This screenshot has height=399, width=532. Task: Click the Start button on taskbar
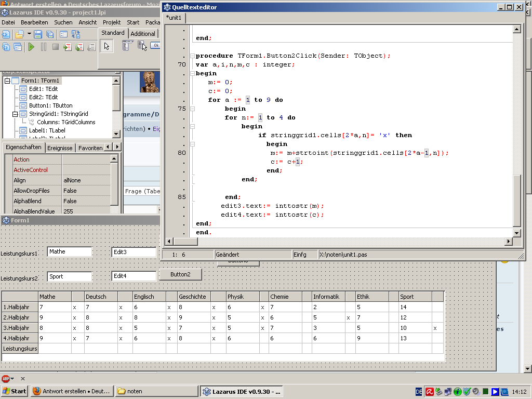click(14, 391)
